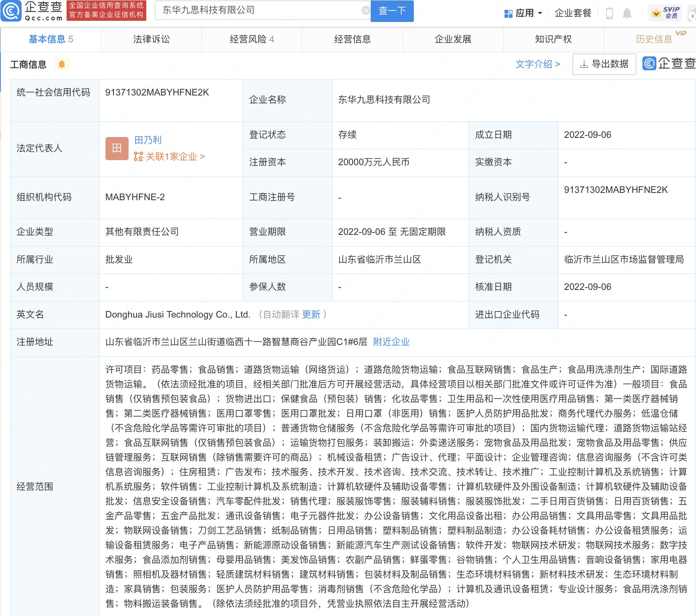Click the orange bell alert beside 工商信息

(x=62, y=64)
